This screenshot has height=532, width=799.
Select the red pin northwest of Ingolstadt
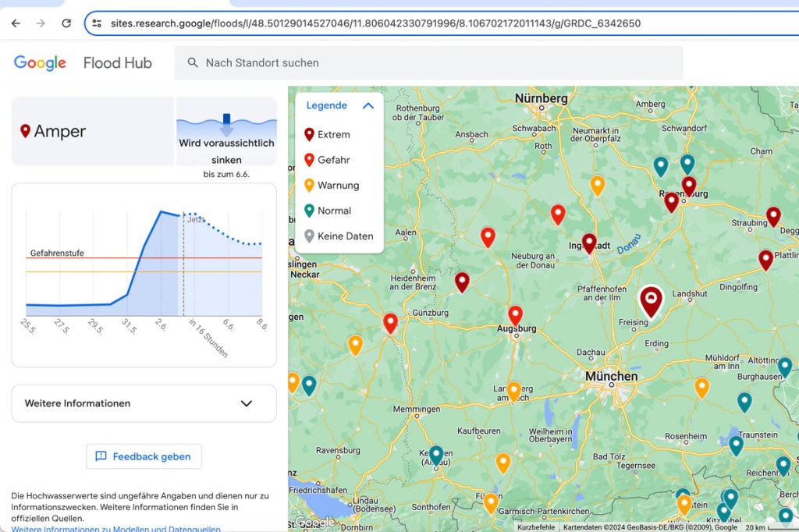[558, 214]
